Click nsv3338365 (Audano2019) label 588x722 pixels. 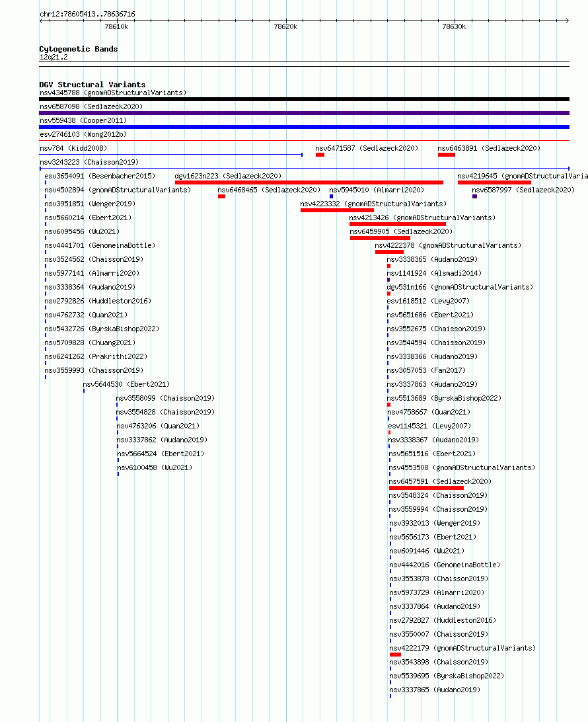433,259
